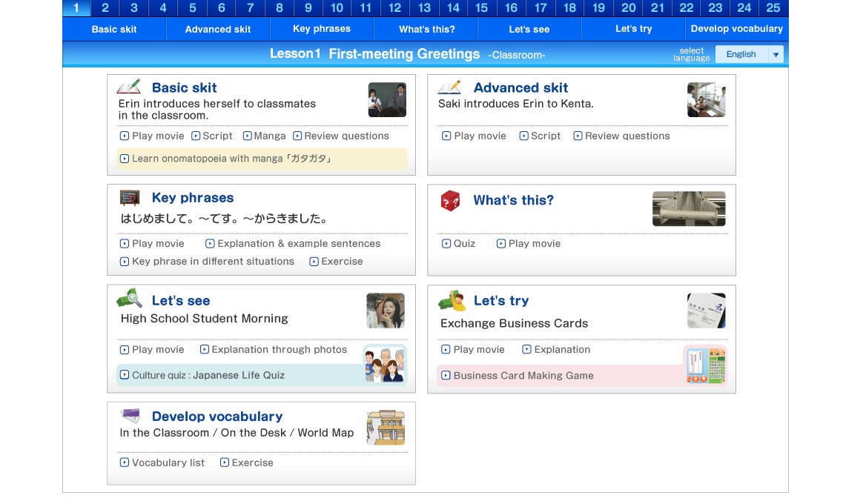Open school building illustration in Develop vocabulary
Image resolution: width=843 pixels, height=504 pixels.
coord(386,428)
